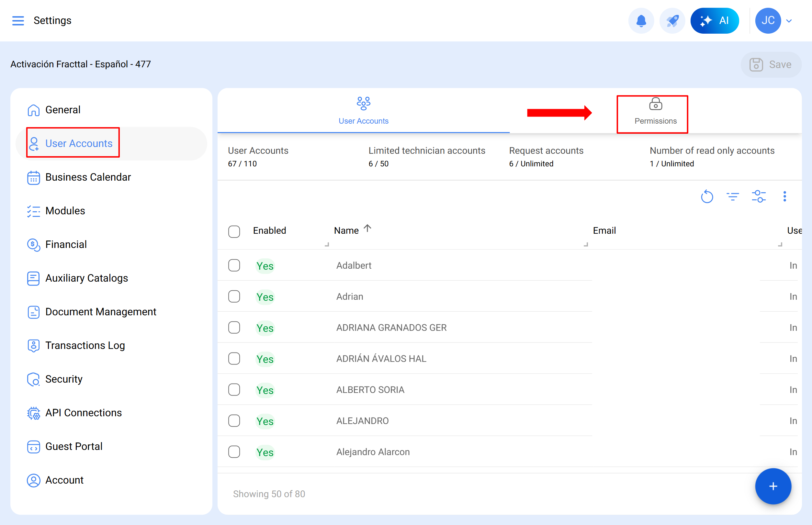This screenshot has width=812, height=525.
Task: Click the rocket launch icon
Action: point(672,20)
